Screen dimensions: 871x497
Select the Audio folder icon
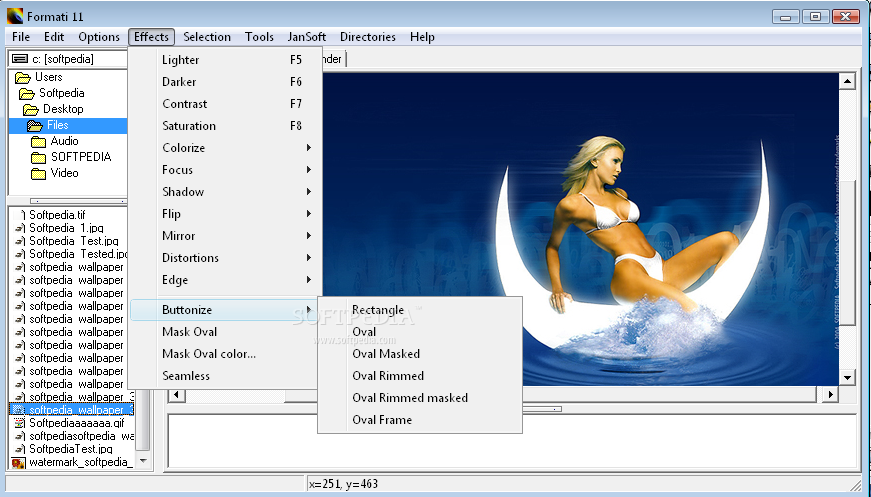(38, 142)
